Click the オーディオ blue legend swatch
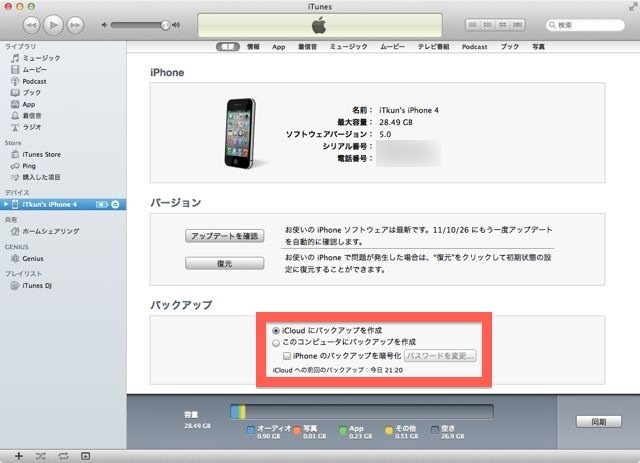640x463 pixels. tap(251, 430)
